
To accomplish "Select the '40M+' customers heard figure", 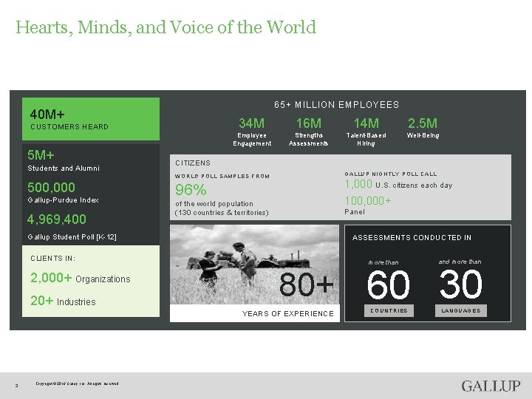I will click(x=47, y=115).
